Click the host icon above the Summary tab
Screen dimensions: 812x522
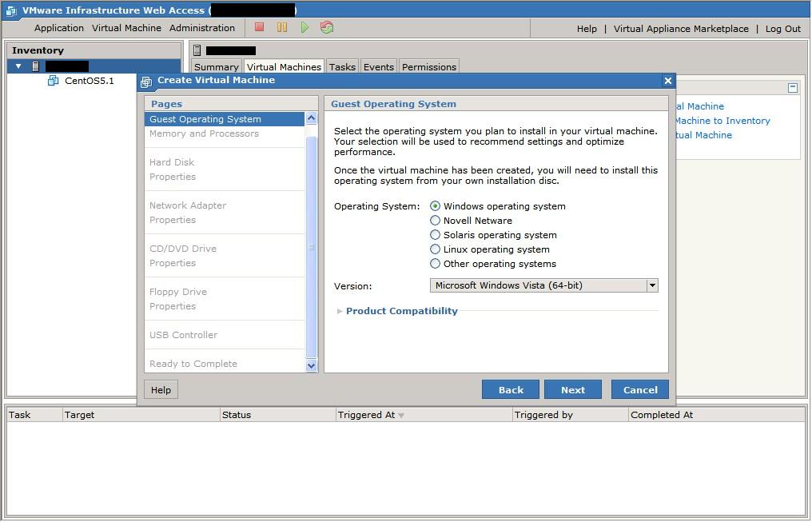197,50
